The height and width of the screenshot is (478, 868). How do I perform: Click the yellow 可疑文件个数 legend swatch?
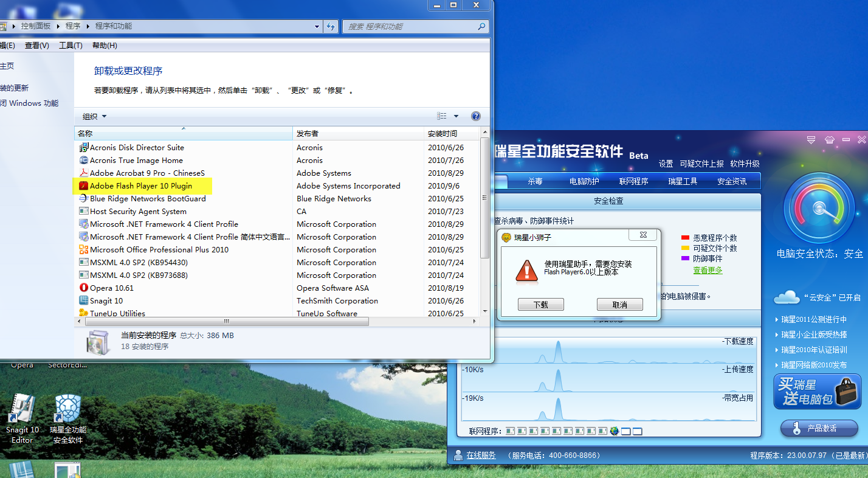[x=685, y=248]
